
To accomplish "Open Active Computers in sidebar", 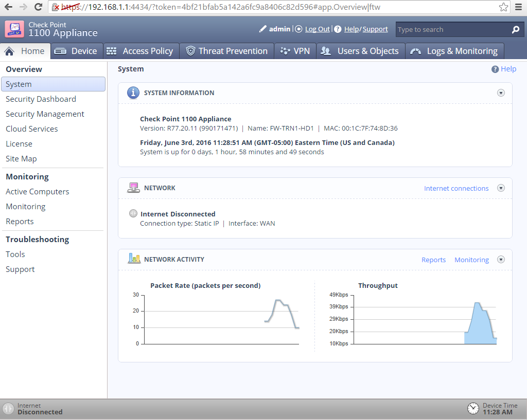I will coord(37,192).
